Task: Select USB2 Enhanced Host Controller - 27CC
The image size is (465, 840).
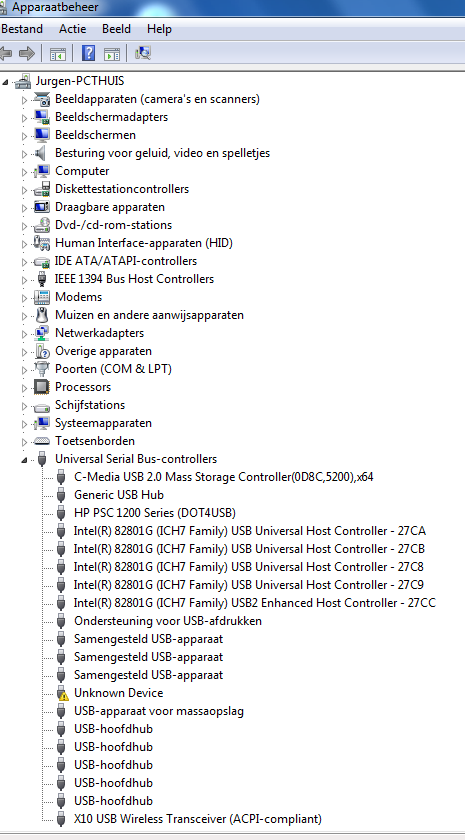Action: [x=333, y=603]
